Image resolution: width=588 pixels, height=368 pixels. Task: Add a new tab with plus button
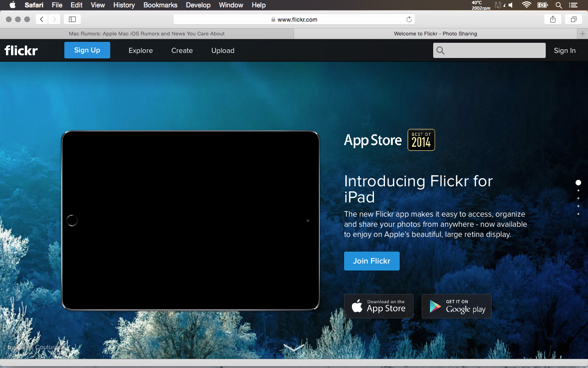(x=582, y=34)
